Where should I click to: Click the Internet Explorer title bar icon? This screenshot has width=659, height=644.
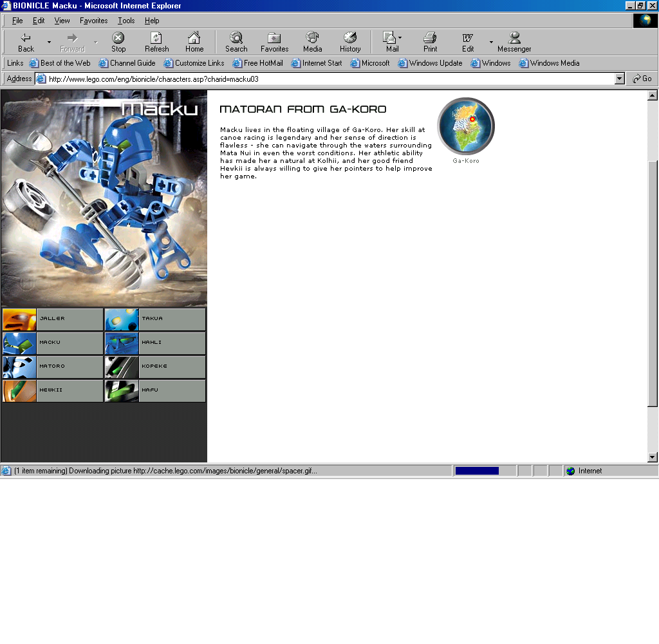pyautogui.click(x=6, y=5)
